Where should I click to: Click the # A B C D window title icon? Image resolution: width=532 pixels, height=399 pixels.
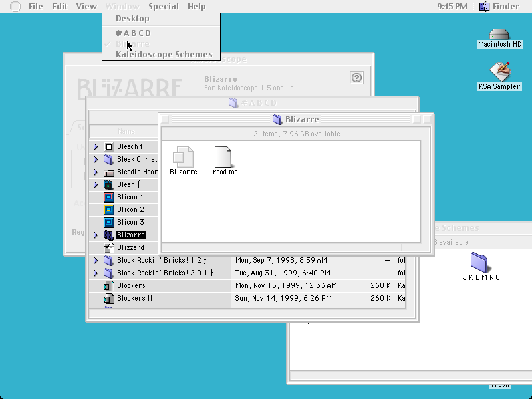tap(233, 103)
